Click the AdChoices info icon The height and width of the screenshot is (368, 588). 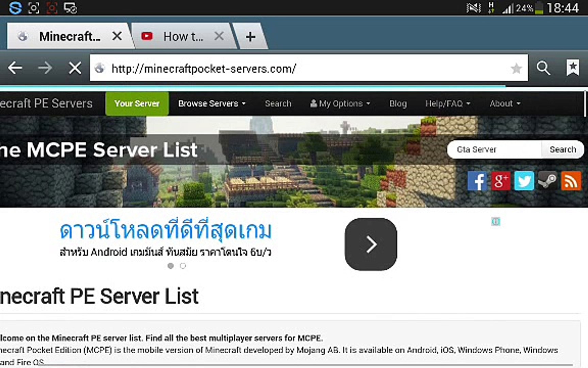click(x=496, y=222)
